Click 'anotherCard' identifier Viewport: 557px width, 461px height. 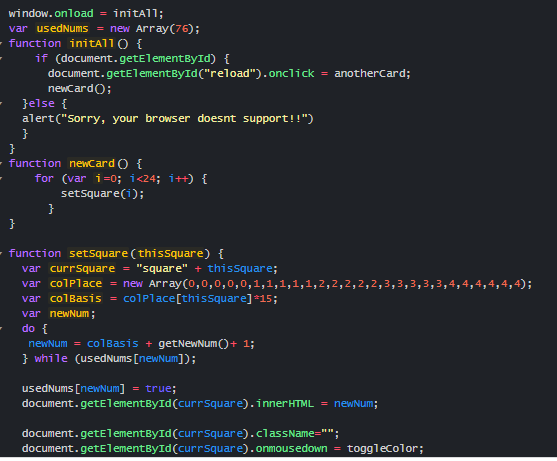[x=370, y=74]
